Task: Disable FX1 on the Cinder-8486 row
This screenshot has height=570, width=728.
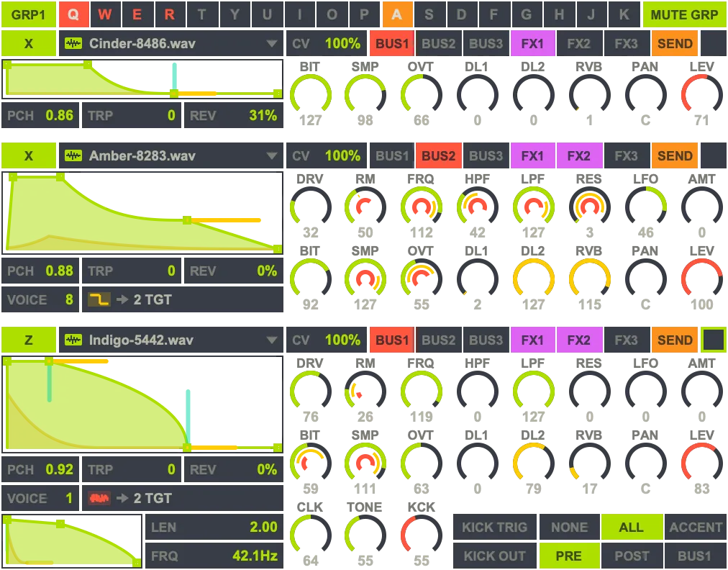Action: click(532, 43)
